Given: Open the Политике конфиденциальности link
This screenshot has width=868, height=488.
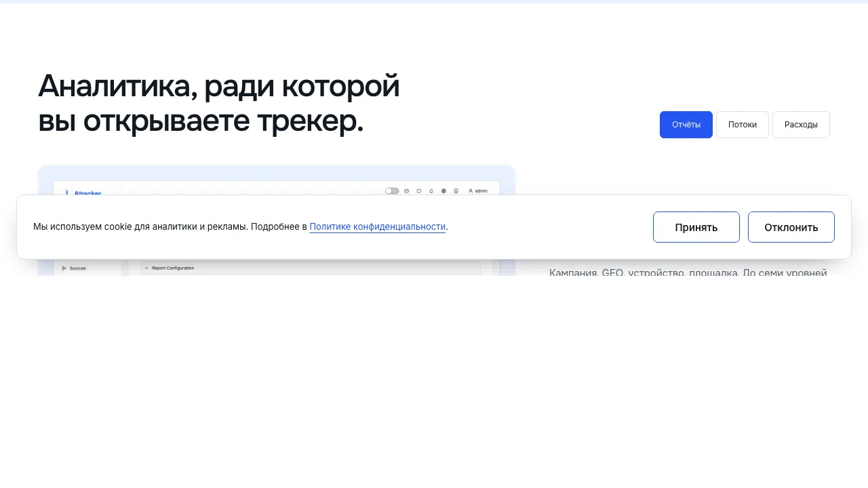Looking at the screenshot, I should coord(378,227).
